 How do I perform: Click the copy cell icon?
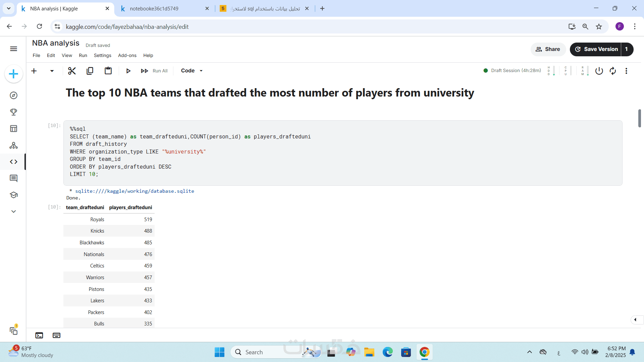[x=90, y=71]
